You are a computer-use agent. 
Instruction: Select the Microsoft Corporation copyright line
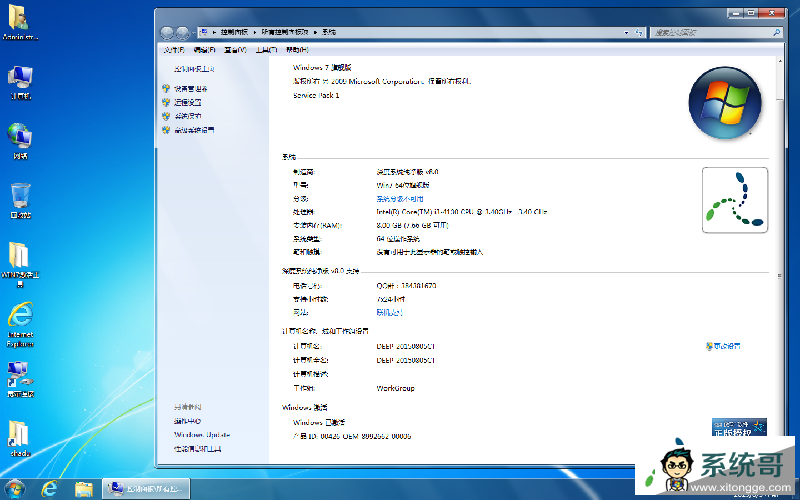point(382,81)
